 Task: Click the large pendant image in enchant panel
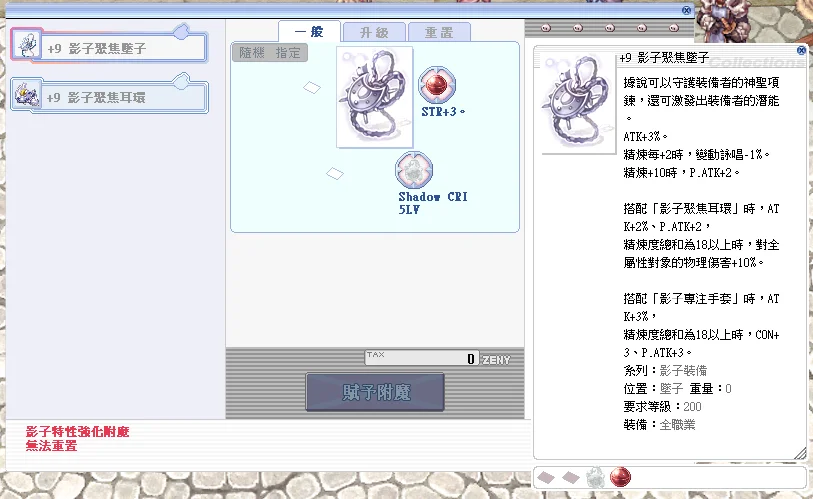coord(374,96)
